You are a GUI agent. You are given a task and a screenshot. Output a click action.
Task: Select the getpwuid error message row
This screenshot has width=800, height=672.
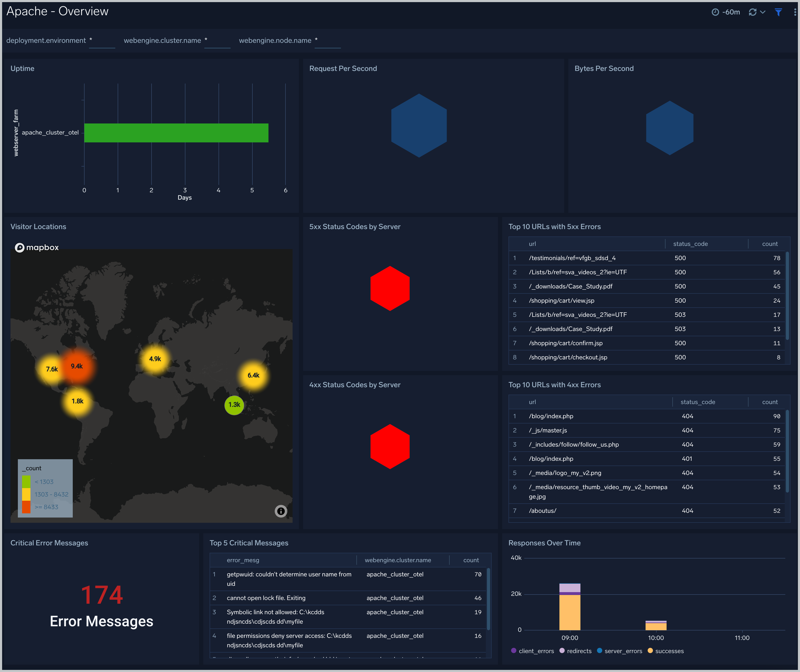point(348,579)
